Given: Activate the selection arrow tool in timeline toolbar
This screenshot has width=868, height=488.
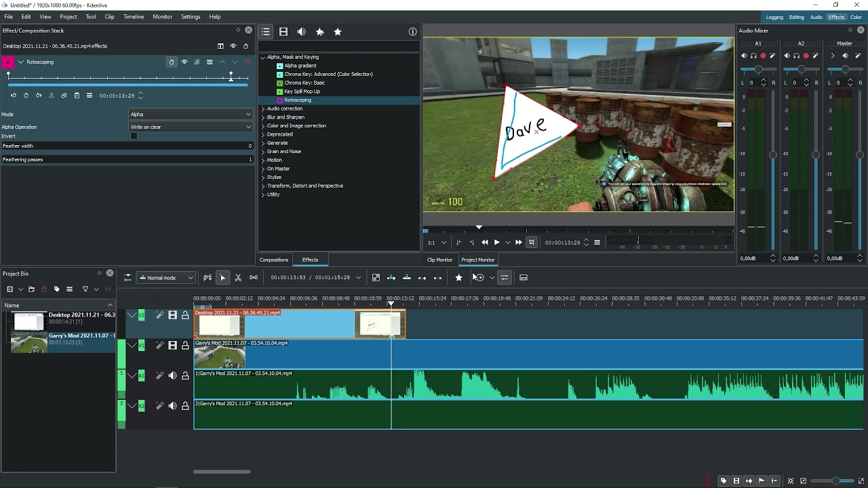Looking at the screenshot, I should pyautogui.click(x=222, y=277).
